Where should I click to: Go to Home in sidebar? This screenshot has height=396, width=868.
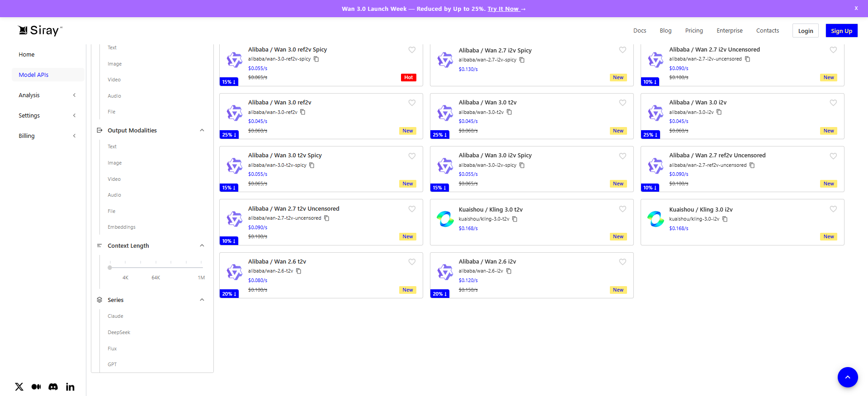[27, 54]
